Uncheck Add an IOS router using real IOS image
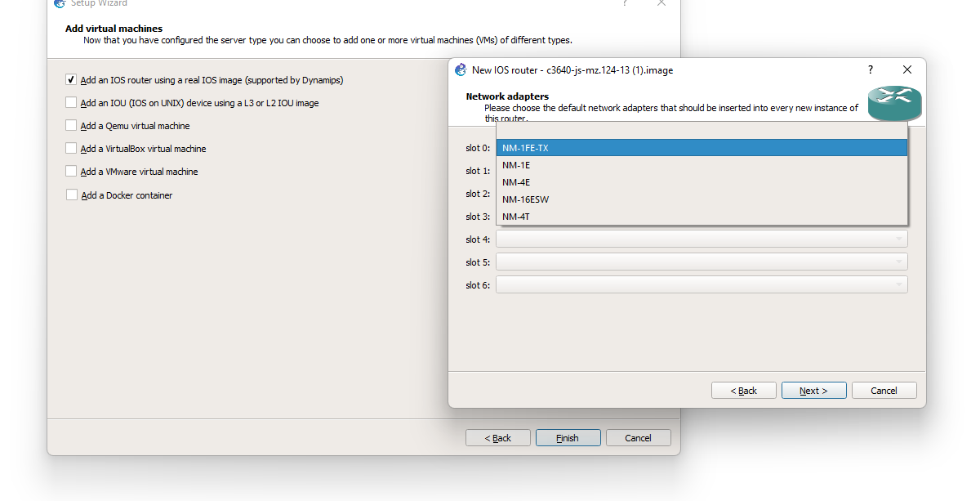The image size is (980, 501). 71,80
